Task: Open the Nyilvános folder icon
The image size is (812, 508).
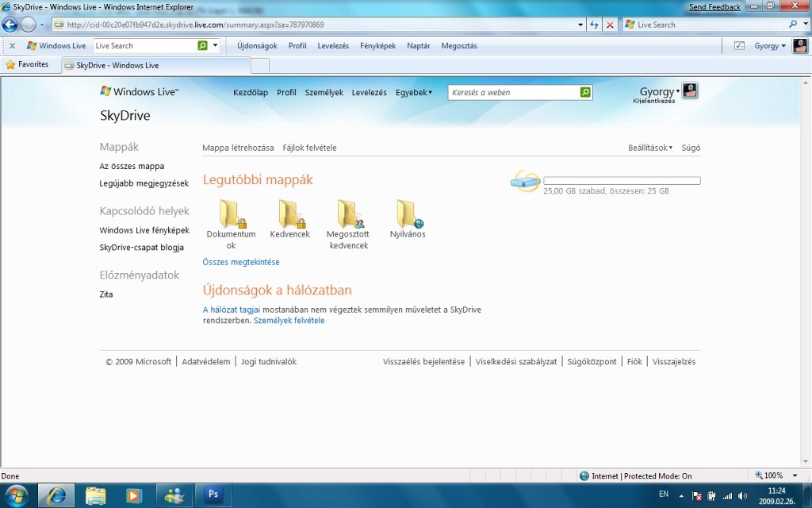Action: coord(409,214)
